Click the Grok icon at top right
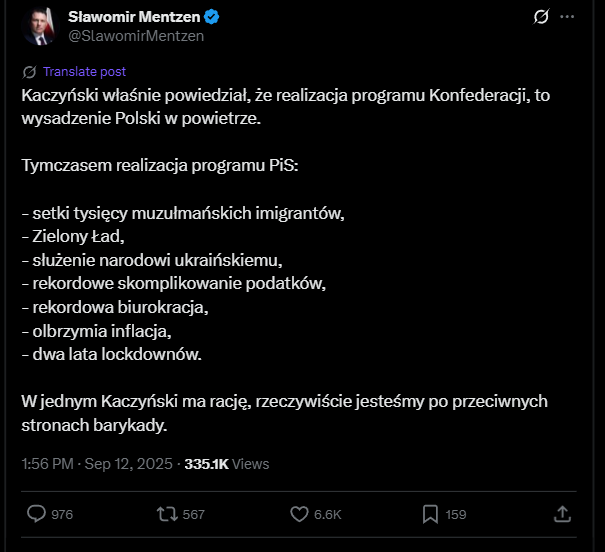Viewport: 605px width, 552px height. 541,17
